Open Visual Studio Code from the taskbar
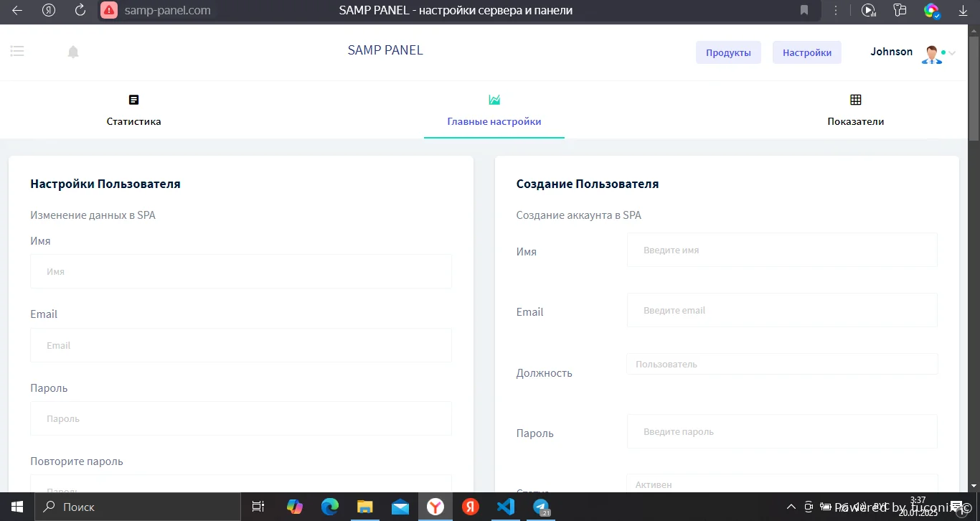The width and height of the screenshot is (980, 521). (x=506, y=507)
